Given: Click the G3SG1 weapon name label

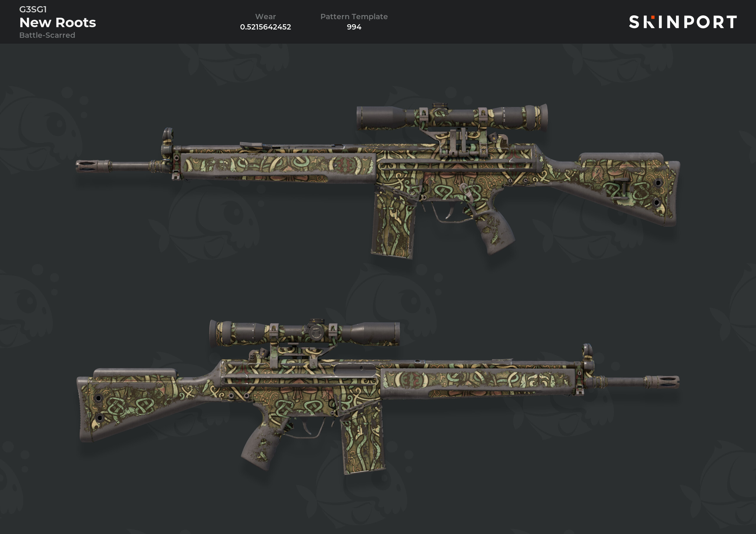Looking at the screenshot, I should pos(33,9).
